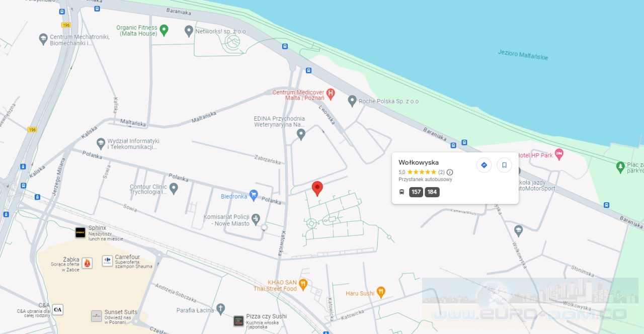Click the Contour Clinic Trychologia marker
Screen dimensions: 644x334
coord(174,189)
